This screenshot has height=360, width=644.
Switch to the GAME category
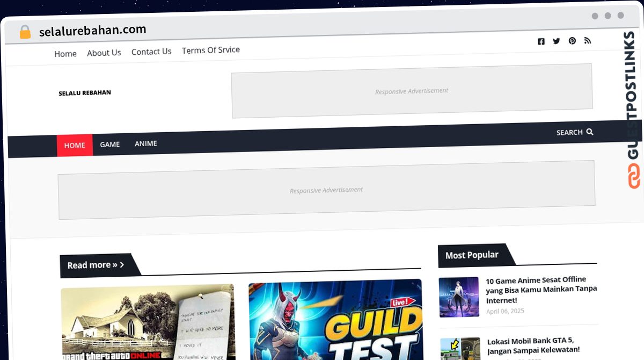(x=110, y=144)
